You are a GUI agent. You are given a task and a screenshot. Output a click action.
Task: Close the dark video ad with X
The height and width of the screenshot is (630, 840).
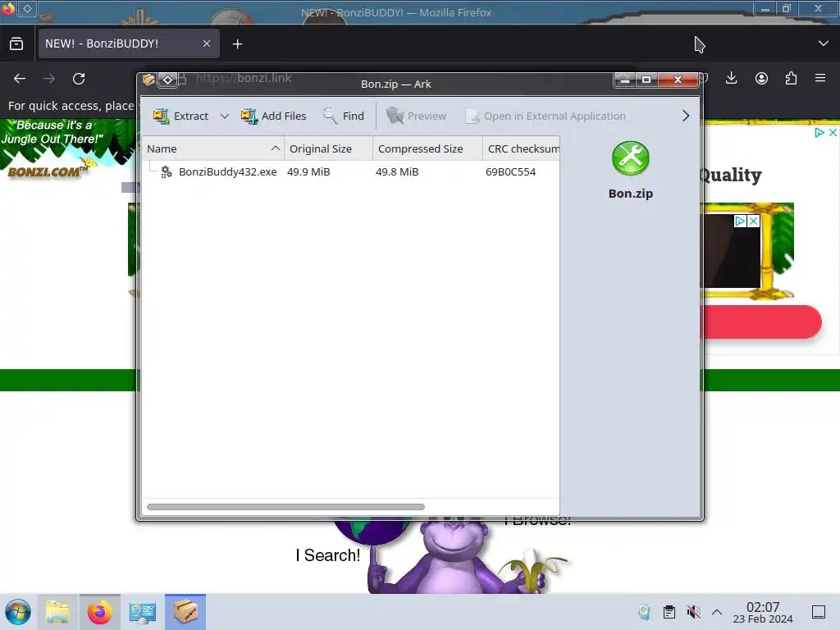click(x=753, y=221)
